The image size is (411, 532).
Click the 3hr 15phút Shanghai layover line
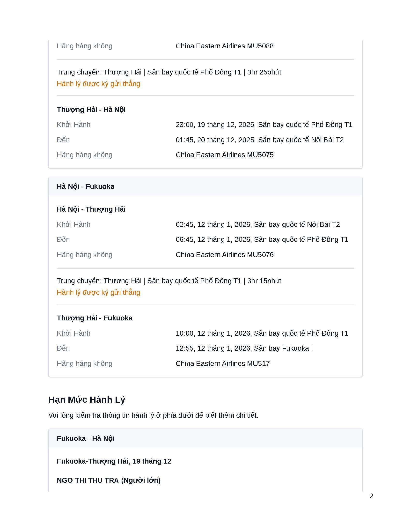169,281
